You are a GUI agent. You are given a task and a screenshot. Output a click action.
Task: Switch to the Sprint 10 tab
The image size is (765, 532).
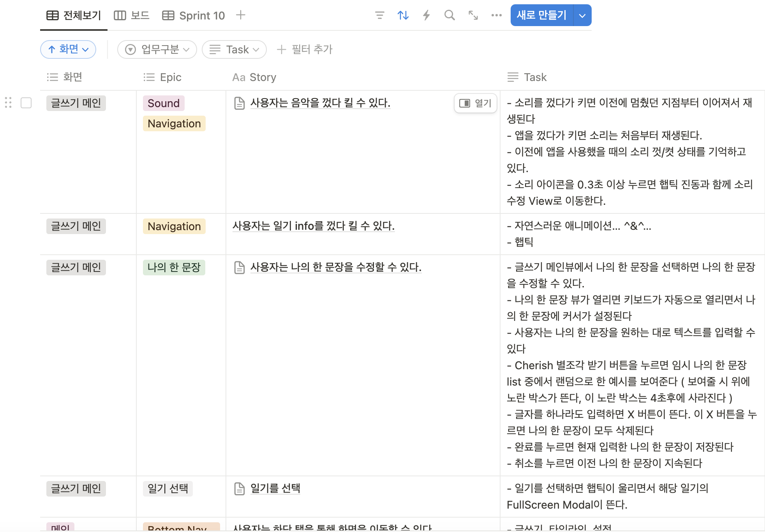[x=194, y=16]
